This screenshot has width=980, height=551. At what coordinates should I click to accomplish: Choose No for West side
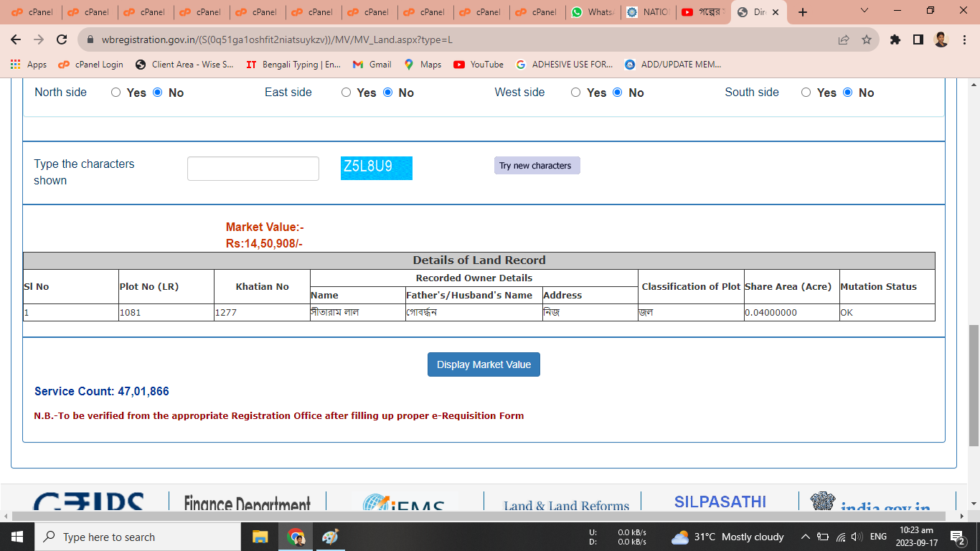[618, 93]
